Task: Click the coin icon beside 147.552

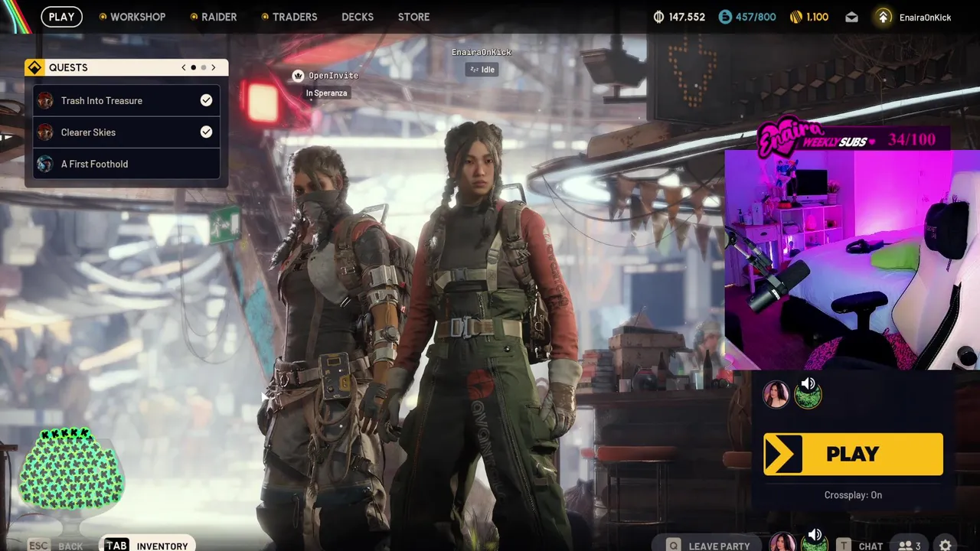Action: 658,17
